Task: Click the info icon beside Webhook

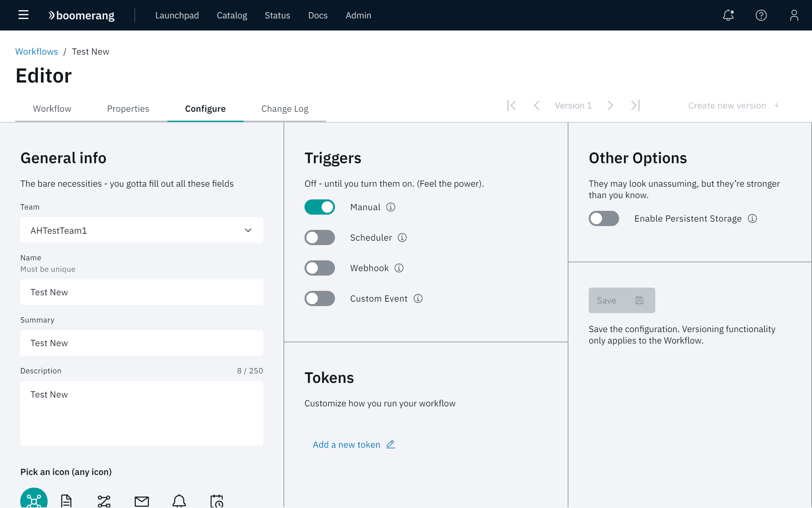Action: coord(399,268)
